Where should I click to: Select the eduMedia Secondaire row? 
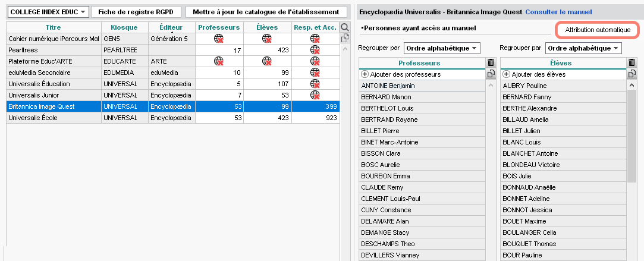point(173,73)
